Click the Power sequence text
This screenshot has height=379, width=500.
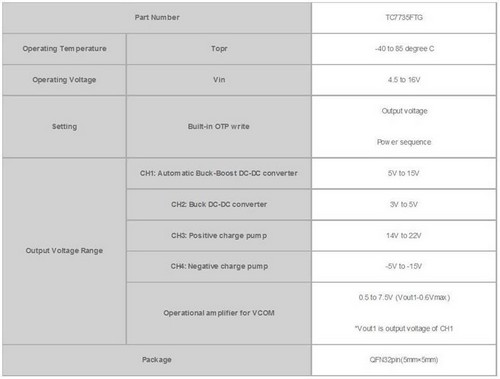coord(404,142)
